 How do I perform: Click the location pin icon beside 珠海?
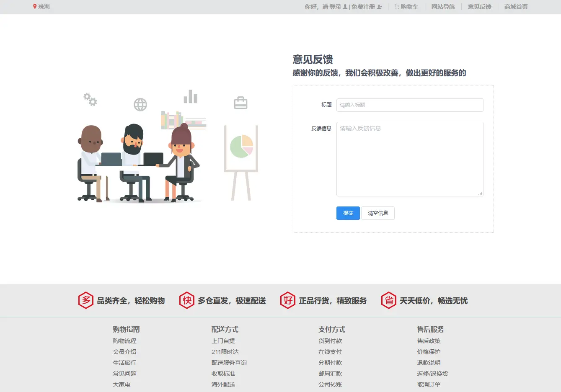[x=35, y=6]
